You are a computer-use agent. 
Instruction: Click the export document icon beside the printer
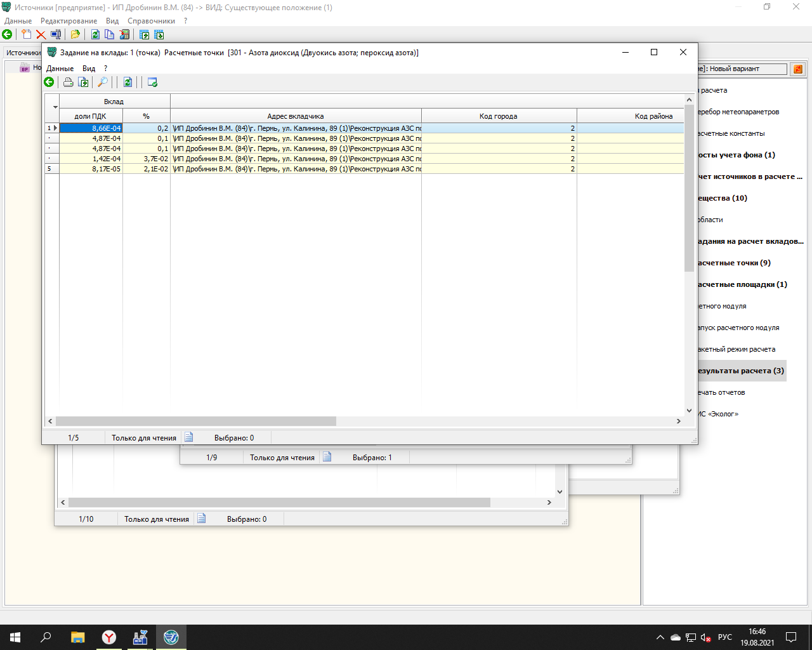click(83, 82)
